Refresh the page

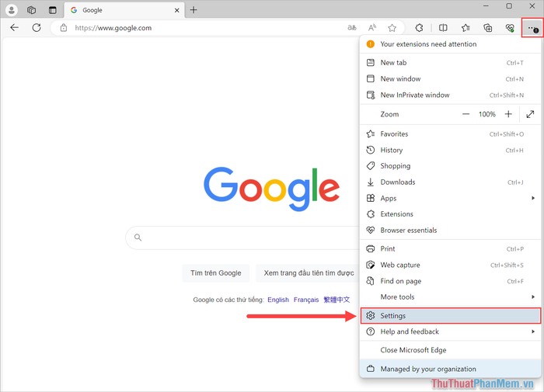(37, 28)
